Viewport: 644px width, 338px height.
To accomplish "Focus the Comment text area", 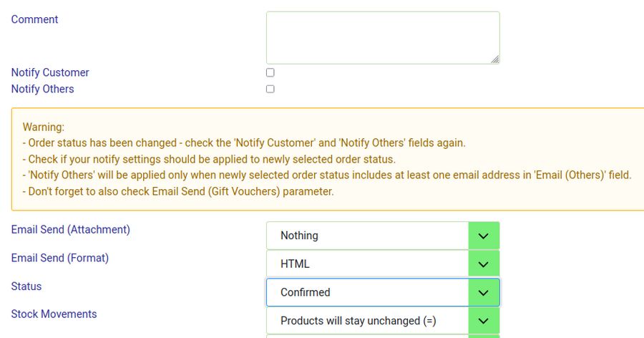I will 382,37.
